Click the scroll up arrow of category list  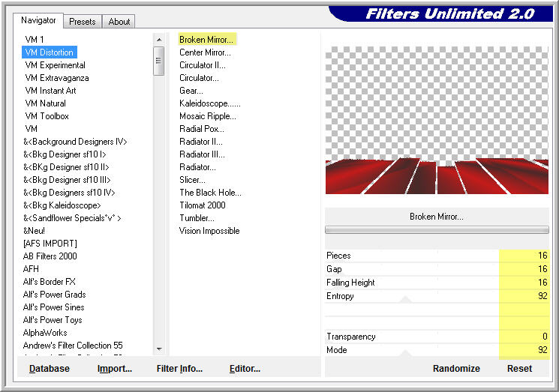click(x=159, y=40)
